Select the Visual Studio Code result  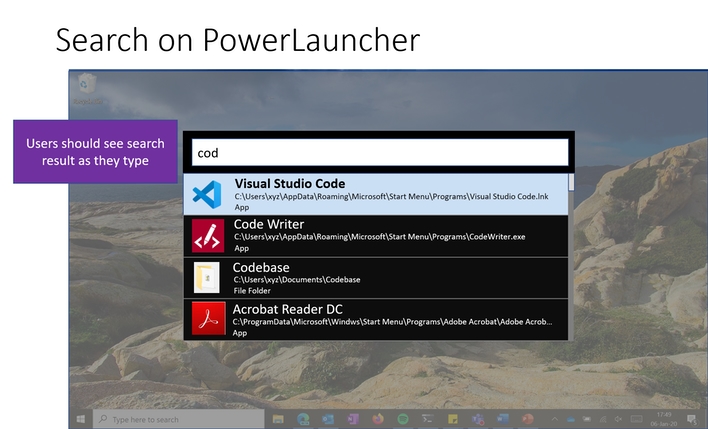(x=376, y=194)
